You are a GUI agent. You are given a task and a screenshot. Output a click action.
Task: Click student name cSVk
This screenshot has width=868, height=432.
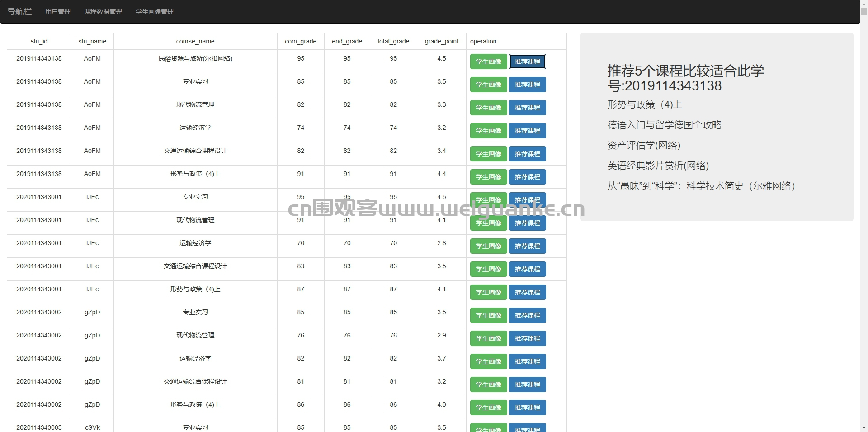(92, 427)
